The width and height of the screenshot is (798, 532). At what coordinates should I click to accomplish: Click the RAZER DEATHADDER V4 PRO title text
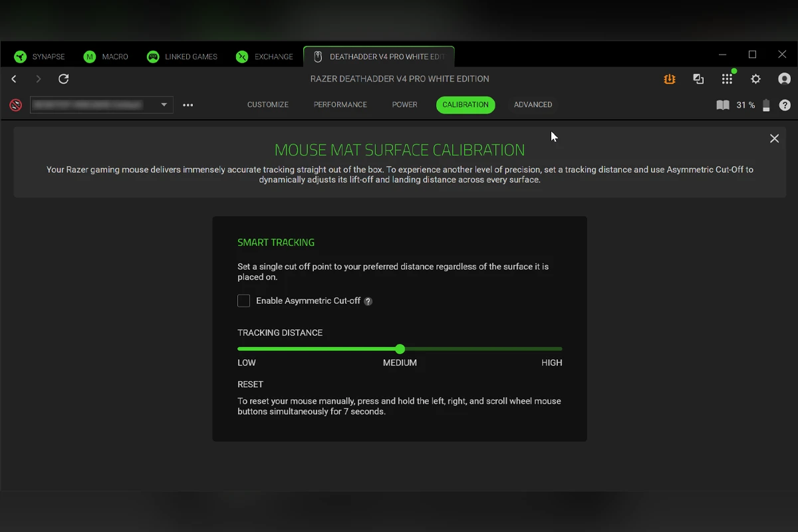tap(400, 79)
